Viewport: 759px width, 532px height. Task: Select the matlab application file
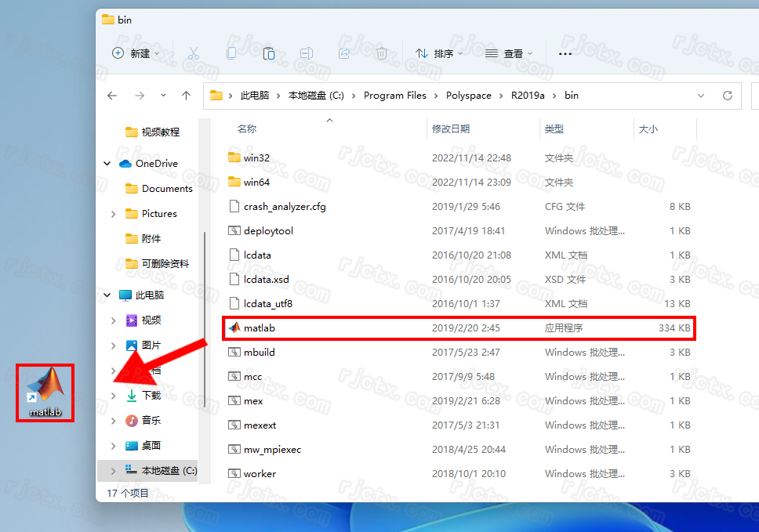(x=260, y=328)
